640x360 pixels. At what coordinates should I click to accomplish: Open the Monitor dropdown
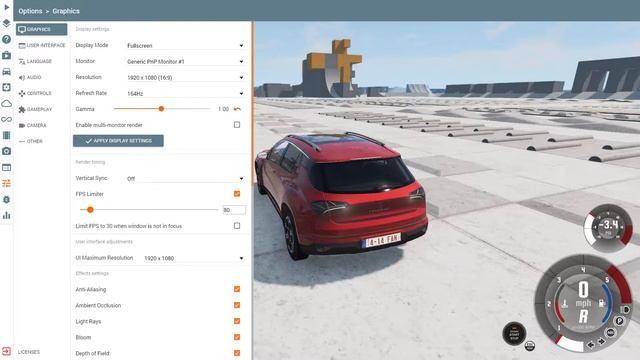tap(185, 61)
